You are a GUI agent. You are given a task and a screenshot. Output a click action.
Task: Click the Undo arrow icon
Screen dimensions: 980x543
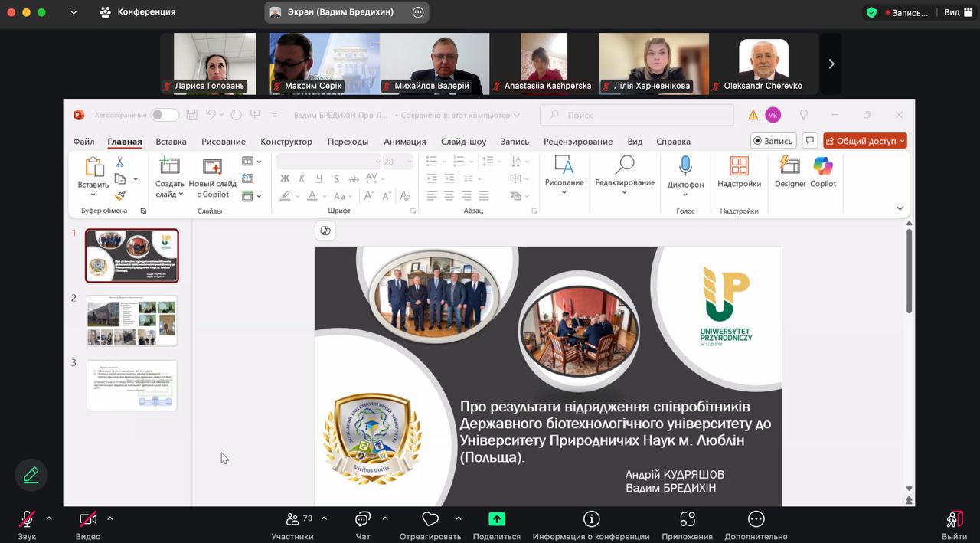point(211,115)
